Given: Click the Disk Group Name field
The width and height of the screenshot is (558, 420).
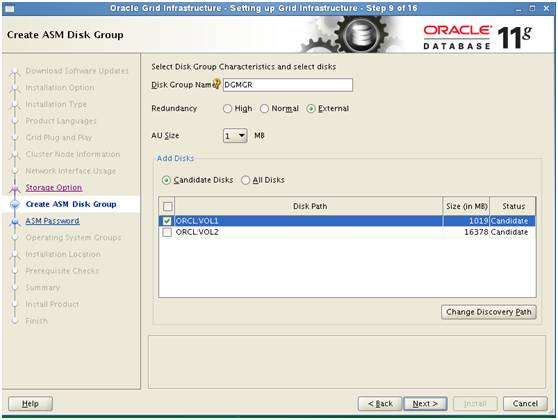Looking at the screenshot, I should pos(288,85).
